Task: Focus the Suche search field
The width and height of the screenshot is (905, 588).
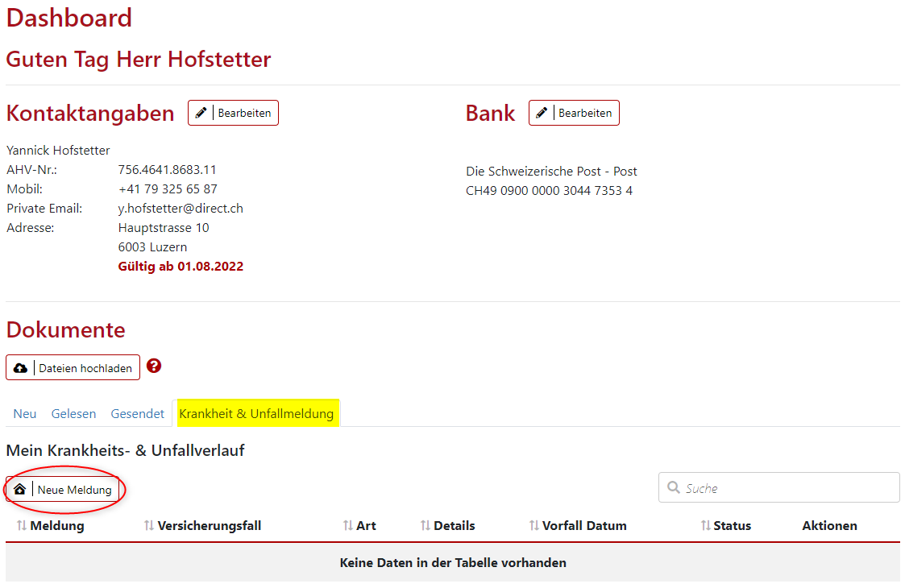Action: (786, 488)
